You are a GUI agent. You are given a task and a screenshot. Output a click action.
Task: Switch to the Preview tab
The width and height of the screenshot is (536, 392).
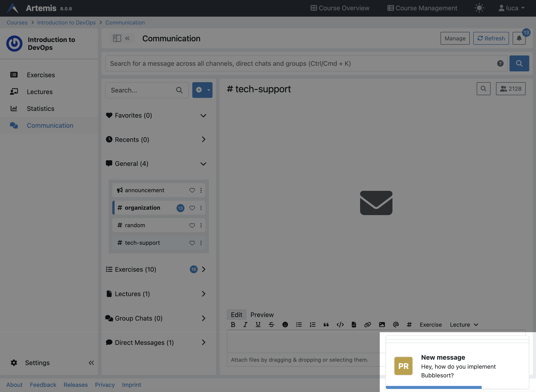[262, 315]
